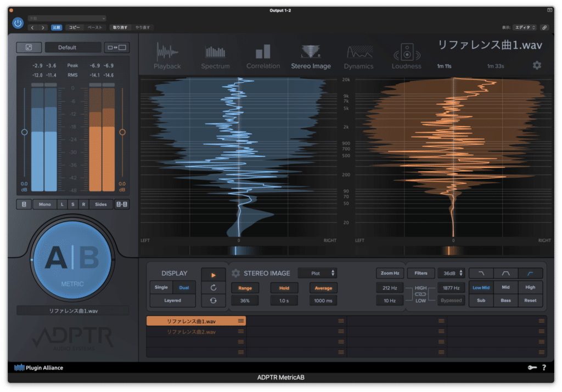Select the Sub band preset
This screenshot has width=562, height=392.
click(x=481, y=300)
